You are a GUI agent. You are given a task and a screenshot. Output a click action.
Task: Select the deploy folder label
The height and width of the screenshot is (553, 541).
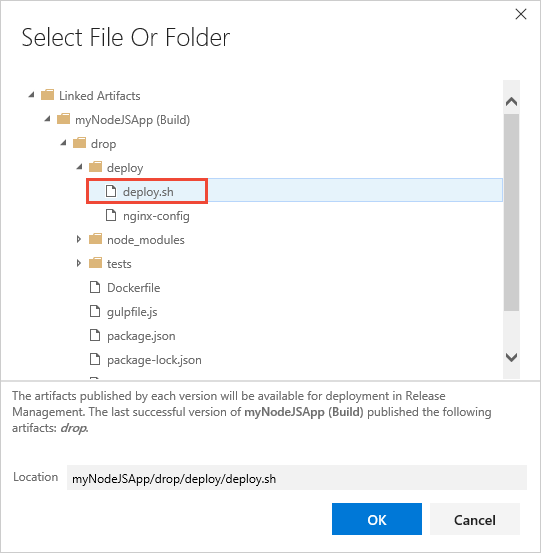125,168
